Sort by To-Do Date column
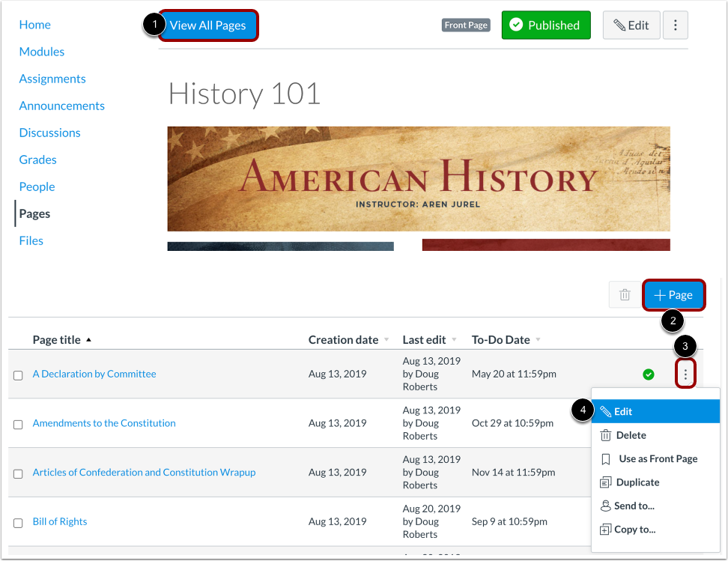728x561 pixels. 506,340
